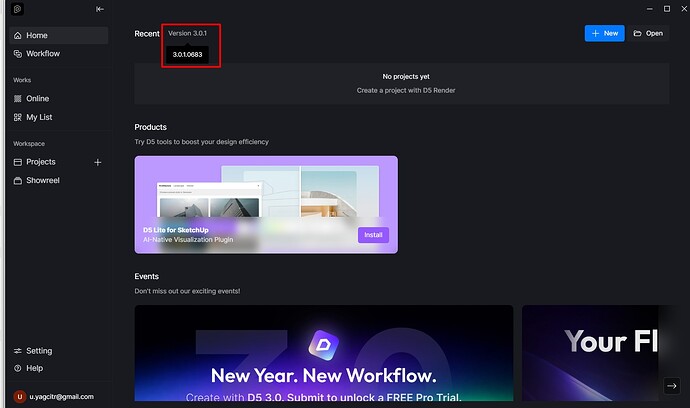
Task: Click the user account avatar
Action: pyautogui.click(x=18, y=396)
